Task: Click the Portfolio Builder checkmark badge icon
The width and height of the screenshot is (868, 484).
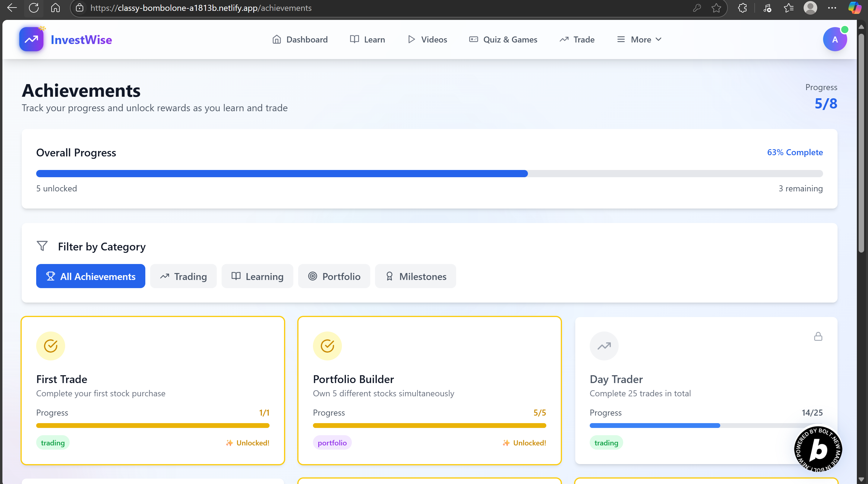Action: [327, 346]
